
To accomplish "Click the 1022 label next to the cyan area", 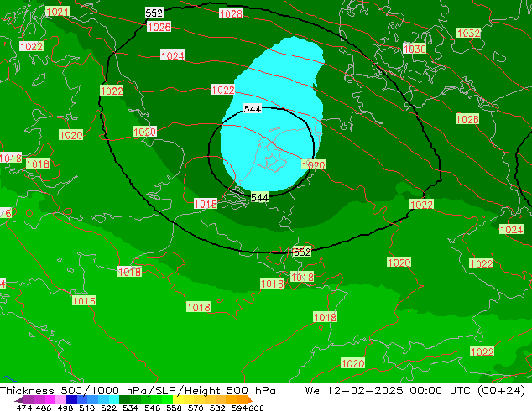I will [x=223, y=90].
